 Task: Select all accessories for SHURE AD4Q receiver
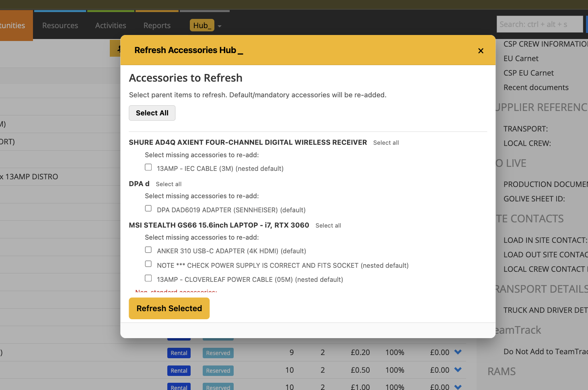tap(386, 142)
